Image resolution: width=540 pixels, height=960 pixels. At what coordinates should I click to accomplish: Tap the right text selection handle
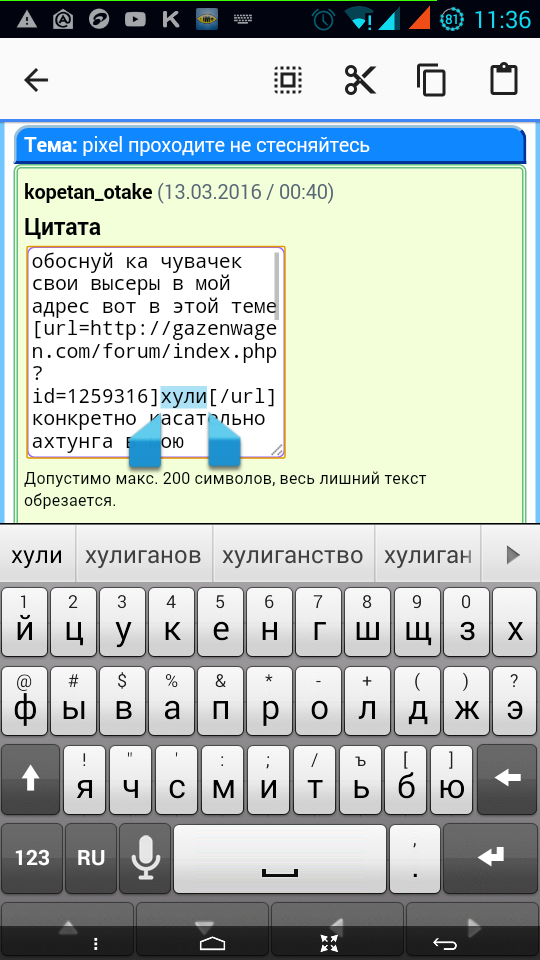[224, 441]
